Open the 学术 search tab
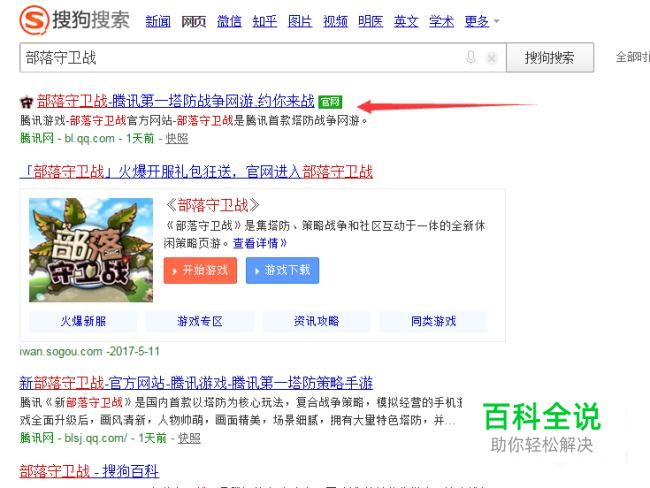The height and width of the screenshot is (488, 650). (441, 21)
